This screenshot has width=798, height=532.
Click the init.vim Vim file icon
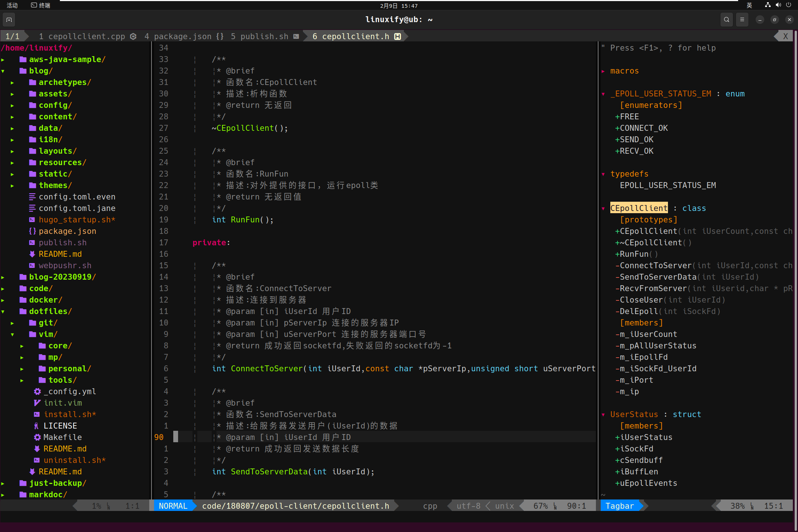click(x=37, y=403)
